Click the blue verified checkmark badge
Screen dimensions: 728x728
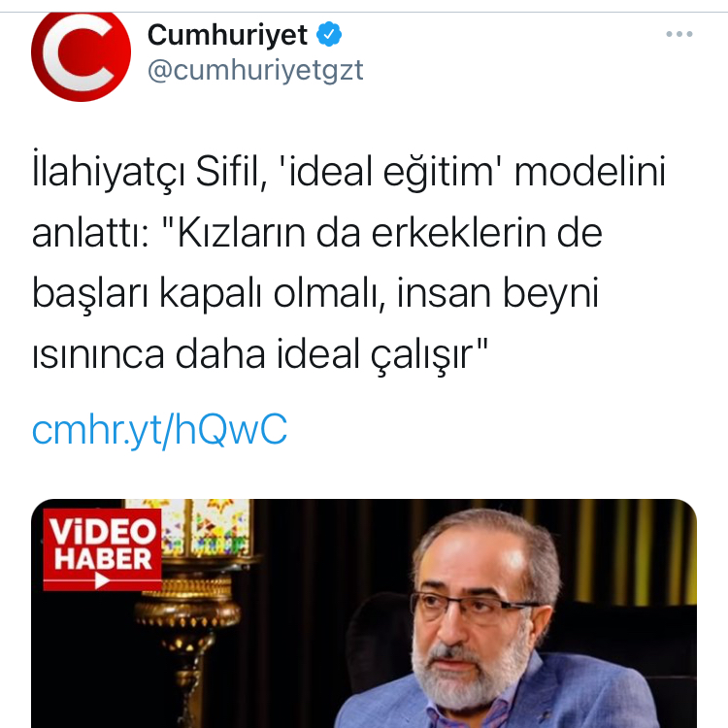click(329, 34)
